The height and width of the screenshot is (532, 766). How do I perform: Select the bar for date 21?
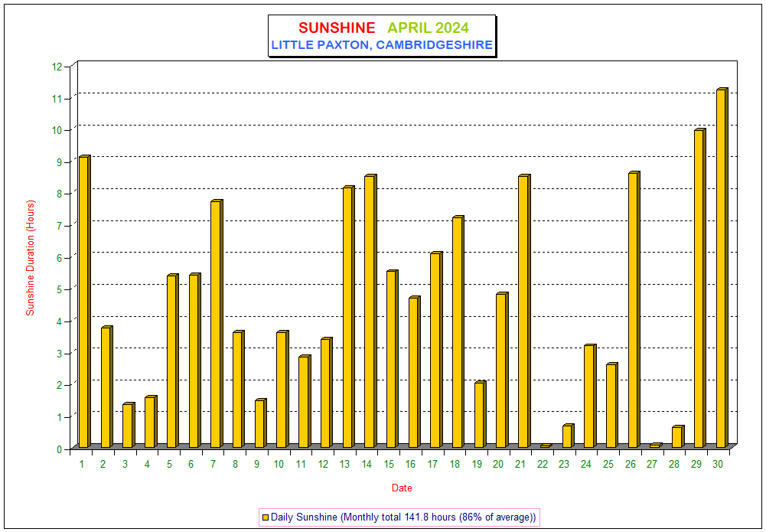[x=523, y=312]
